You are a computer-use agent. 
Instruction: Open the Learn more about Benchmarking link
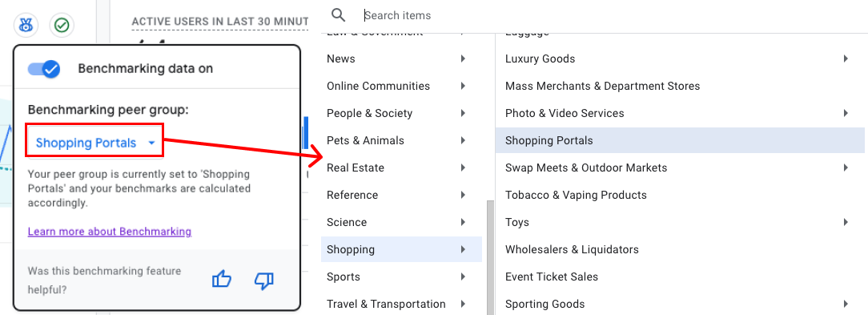pyautogui.click(x=110, y=232)
